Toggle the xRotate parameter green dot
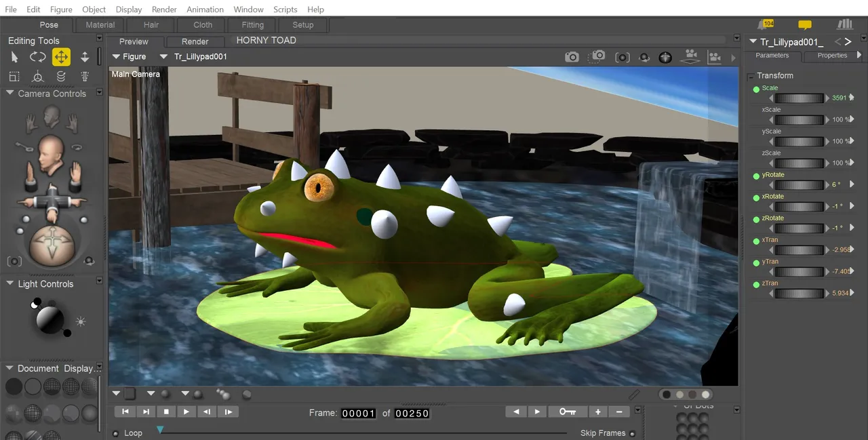 (x=756, y=197)
